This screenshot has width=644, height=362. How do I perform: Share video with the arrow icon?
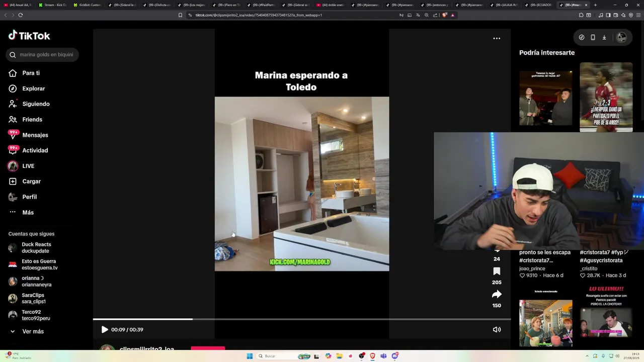(497, 294)
